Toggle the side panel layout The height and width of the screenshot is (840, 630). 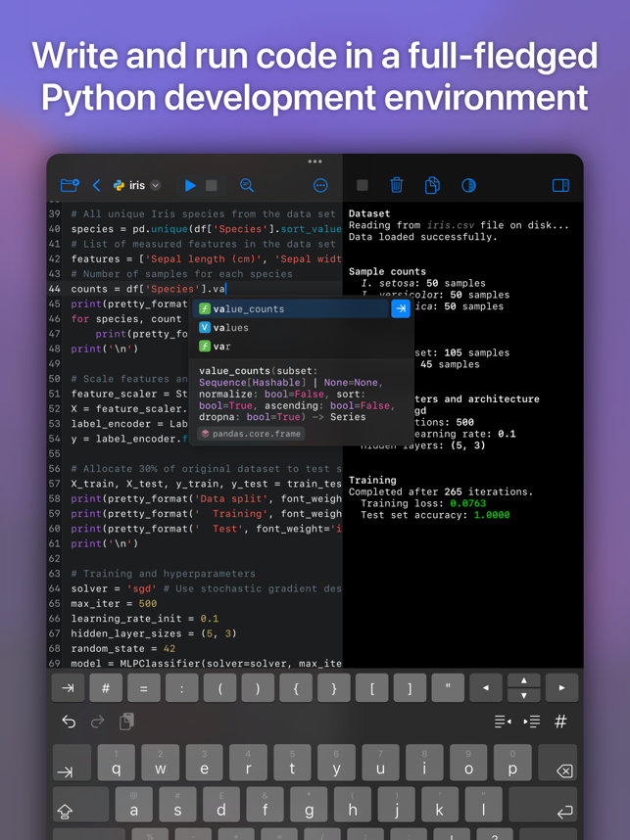point(560,185)
